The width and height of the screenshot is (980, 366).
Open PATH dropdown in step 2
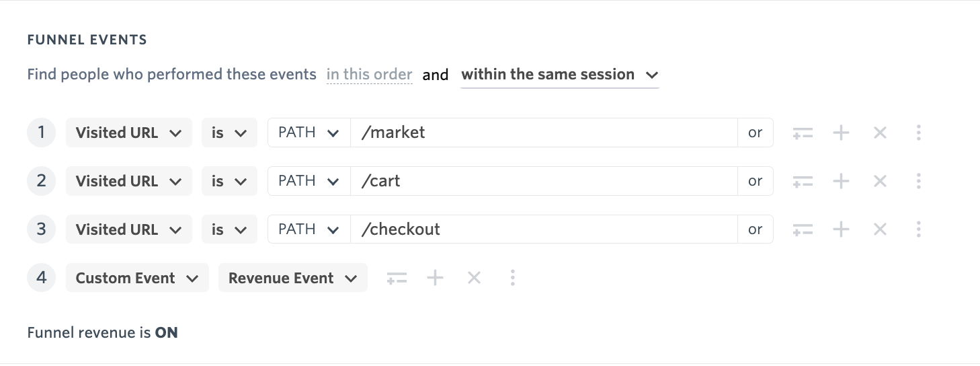[309, 181]
